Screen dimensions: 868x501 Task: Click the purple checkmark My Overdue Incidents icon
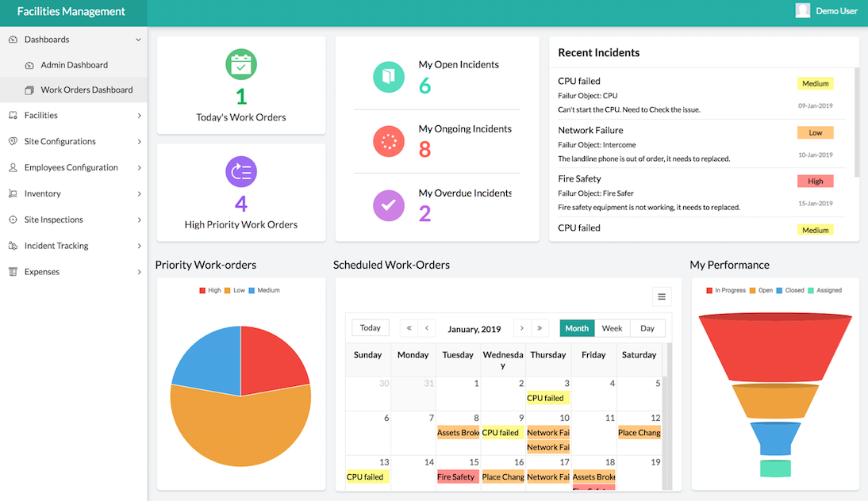(x=389, y=205)
